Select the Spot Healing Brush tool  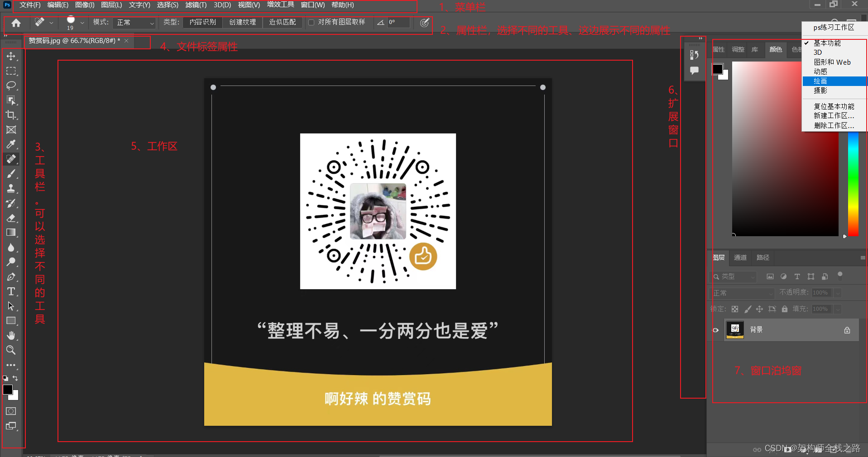11,159
